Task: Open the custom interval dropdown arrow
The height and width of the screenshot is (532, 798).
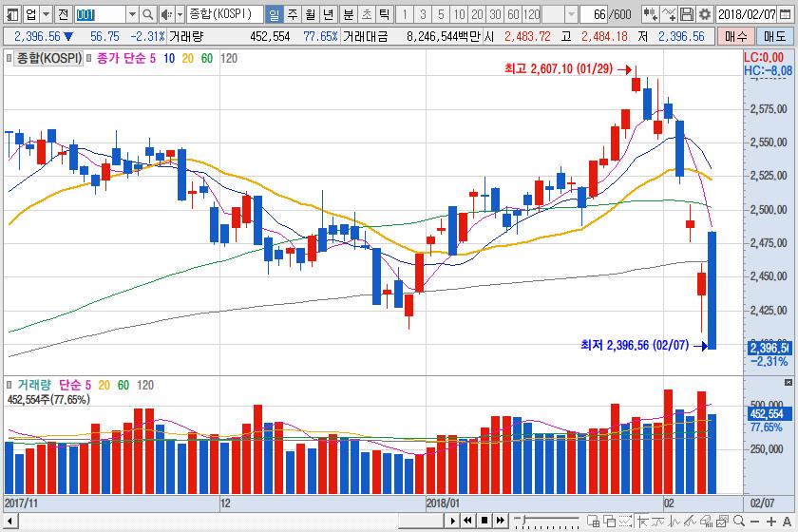Action: (571, 14)
